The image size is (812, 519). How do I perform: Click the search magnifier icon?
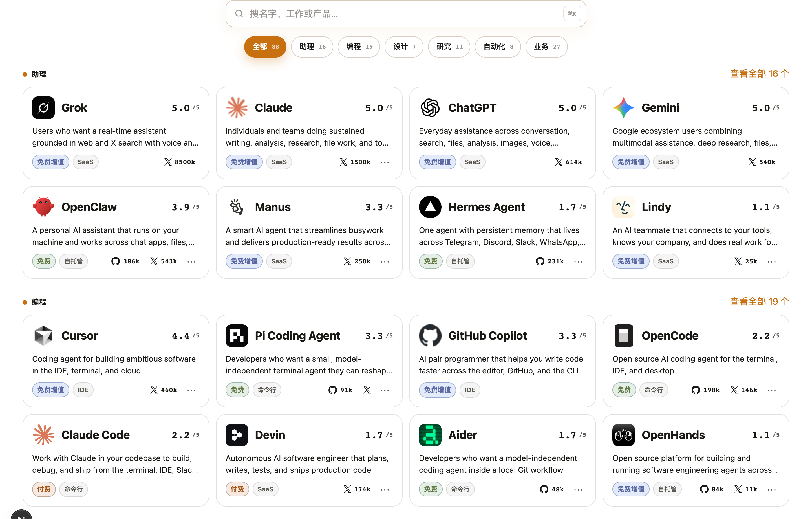[239, 14]
